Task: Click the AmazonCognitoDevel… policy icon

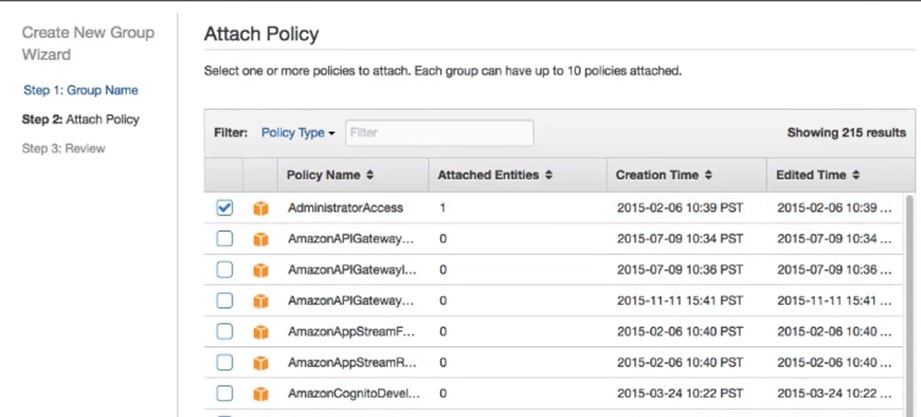Action: click(260, 394)
